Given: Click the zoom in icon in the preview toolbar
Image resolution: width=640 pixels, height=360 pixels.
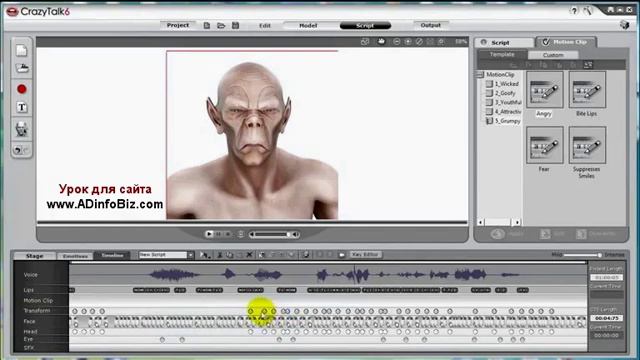Looking at the screenshot, I should 408,42.
